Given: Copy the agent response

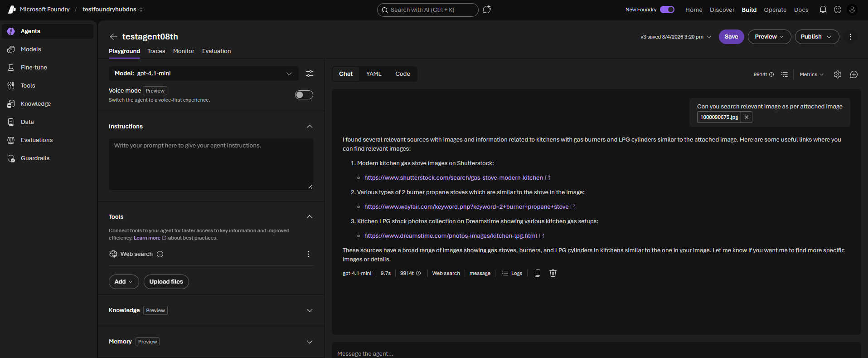Looking at the screenshot, I should (x=538, y=273).
